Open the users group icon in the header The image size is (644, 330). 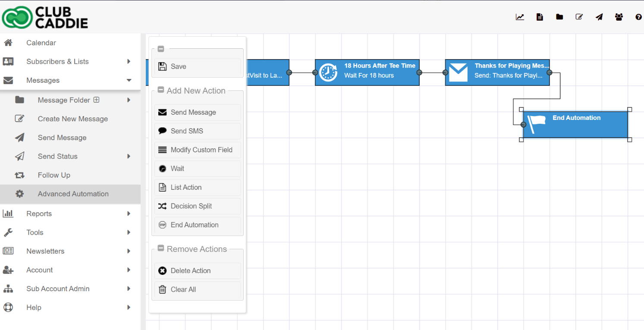(x=619, y=17)
